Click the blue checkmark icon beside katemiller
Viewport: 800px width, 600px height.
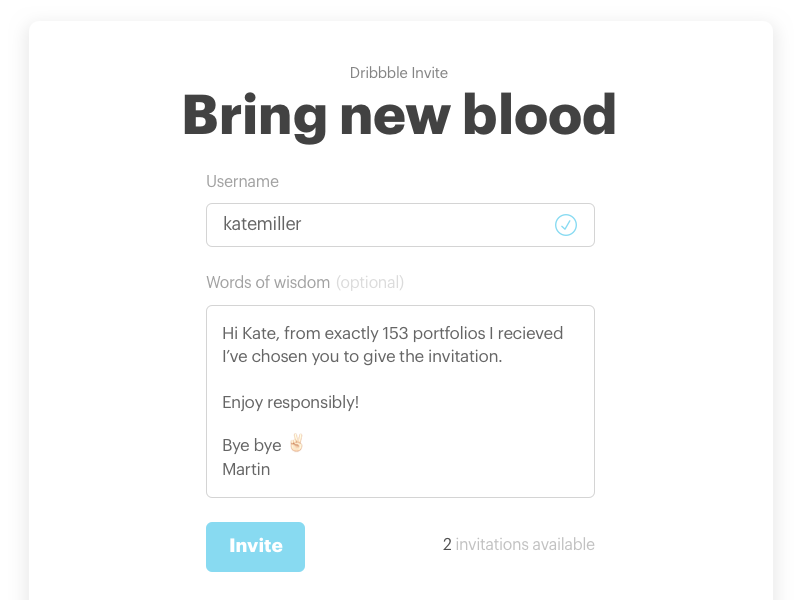566,225
